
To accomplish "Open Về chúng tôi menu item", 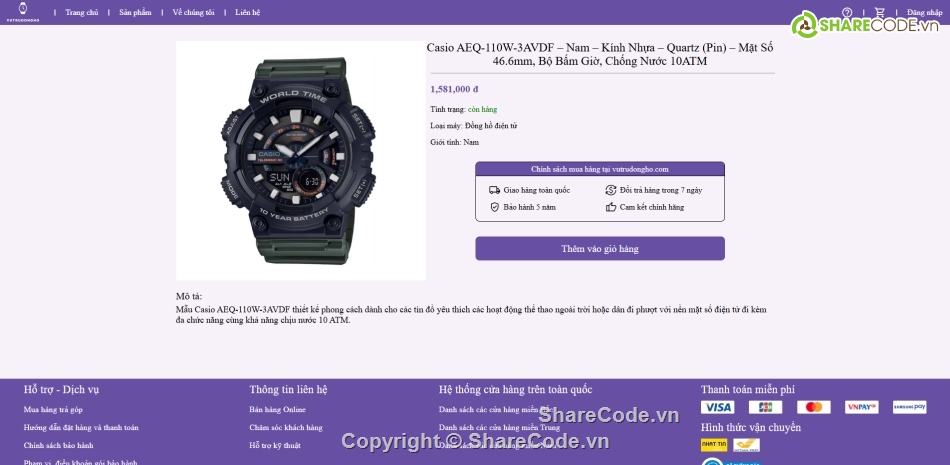I will 193,12.
